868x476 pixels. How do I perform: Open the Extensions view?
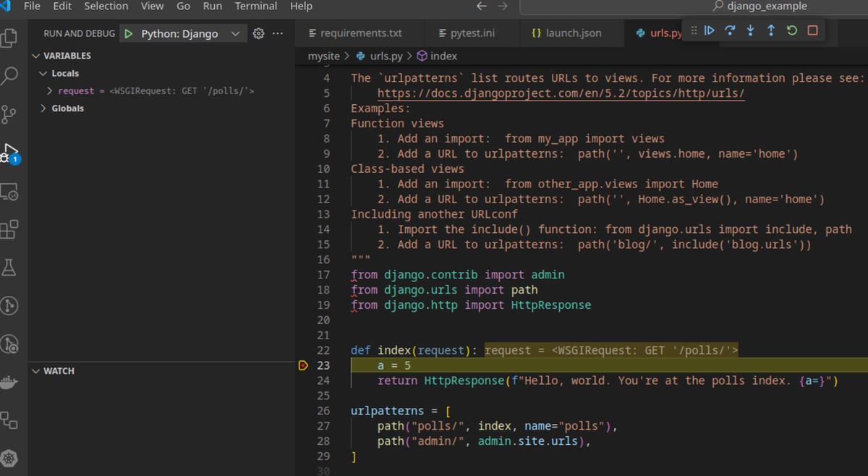(x=11, y=229)
